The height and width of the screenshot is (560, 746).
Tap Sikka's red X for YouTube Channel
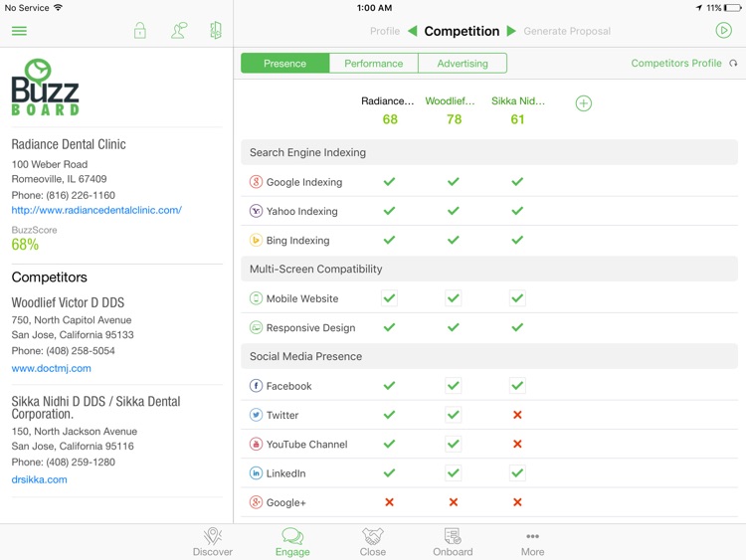point(517,444)
